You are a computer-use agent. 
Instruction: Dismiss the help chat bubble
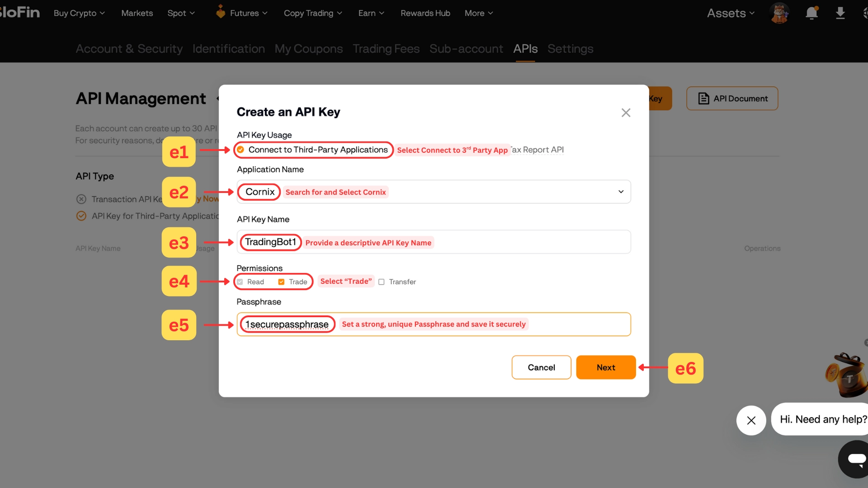pos(751,420)
